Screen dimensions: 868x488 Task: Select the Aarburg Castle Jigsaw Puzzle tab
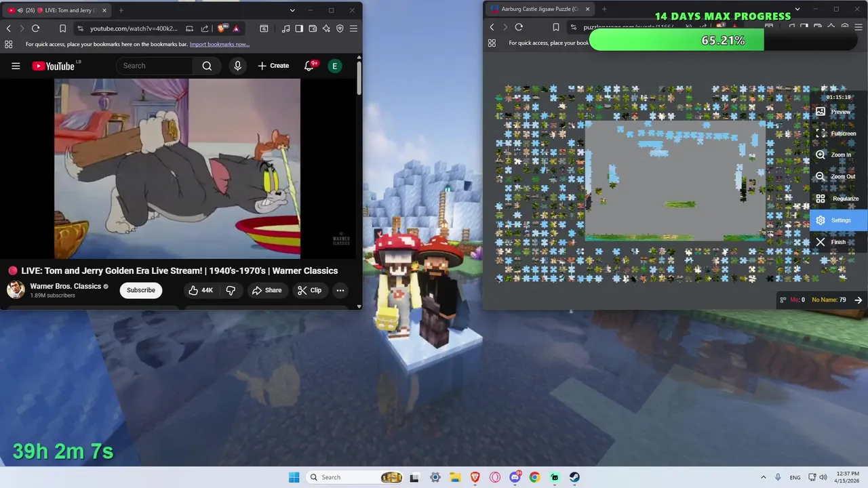tap(539, 9)
